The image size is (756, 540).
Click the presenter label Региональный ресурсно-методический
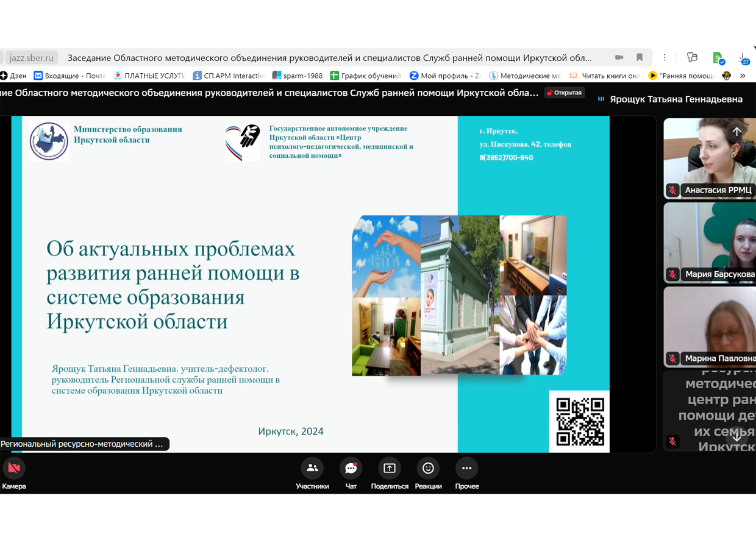click(83, 444)
